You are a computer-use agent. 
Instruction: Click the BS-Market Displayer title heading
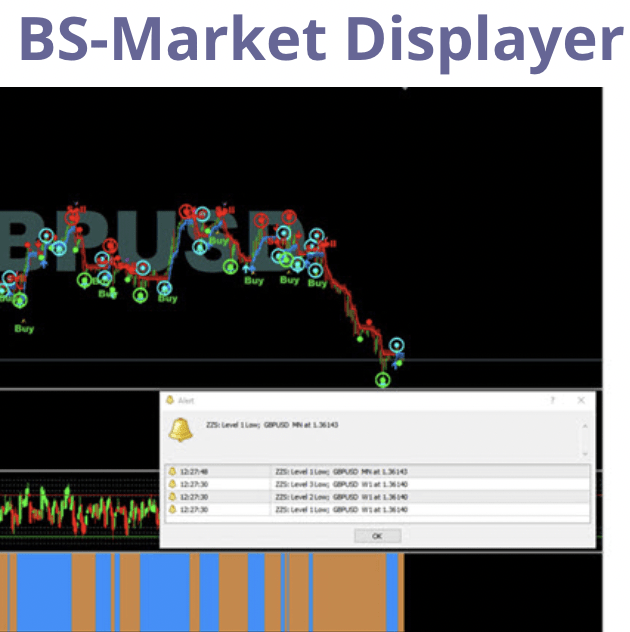[x=320, y=40]
